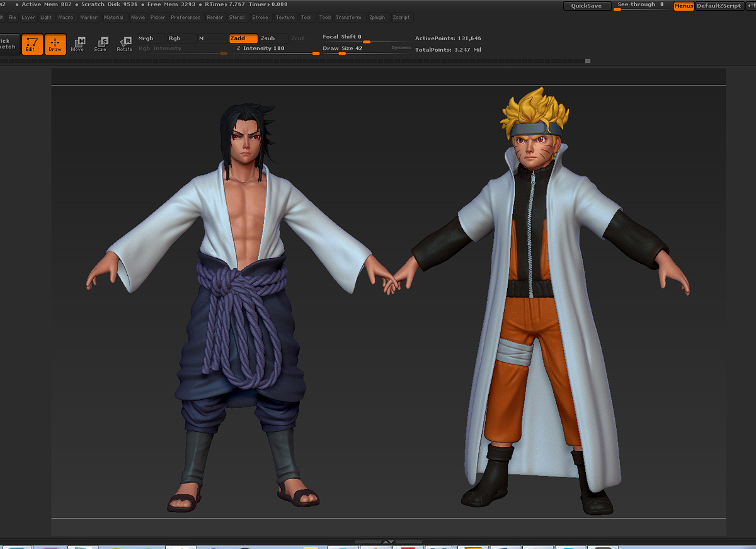Toggle Rgb painting mode

coord(181,38)
